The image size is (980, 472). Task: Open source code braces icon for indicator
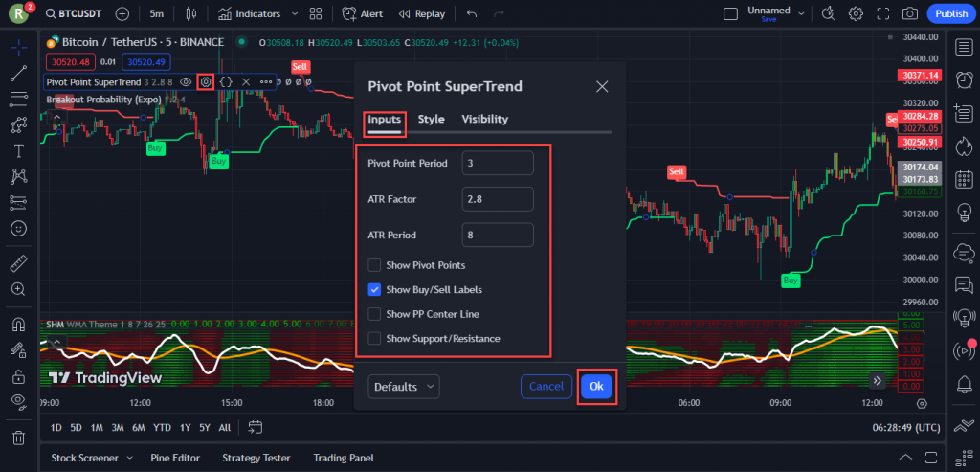pyautogui.click(x=226, y=81)
